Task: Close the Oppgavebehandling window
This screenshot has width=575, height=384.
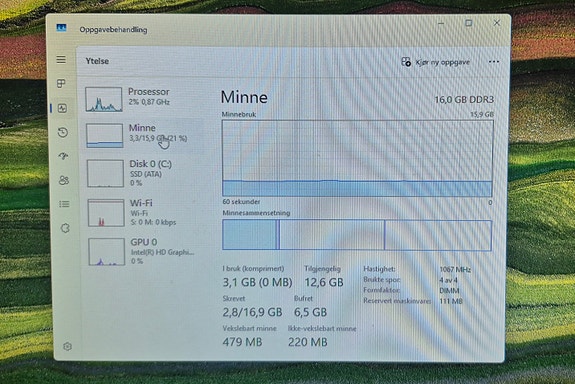Action: coord(497,23)
